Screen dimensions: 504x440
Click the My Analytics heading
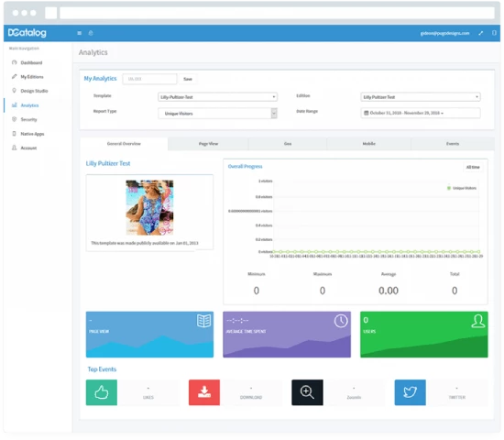pos(100,79)
